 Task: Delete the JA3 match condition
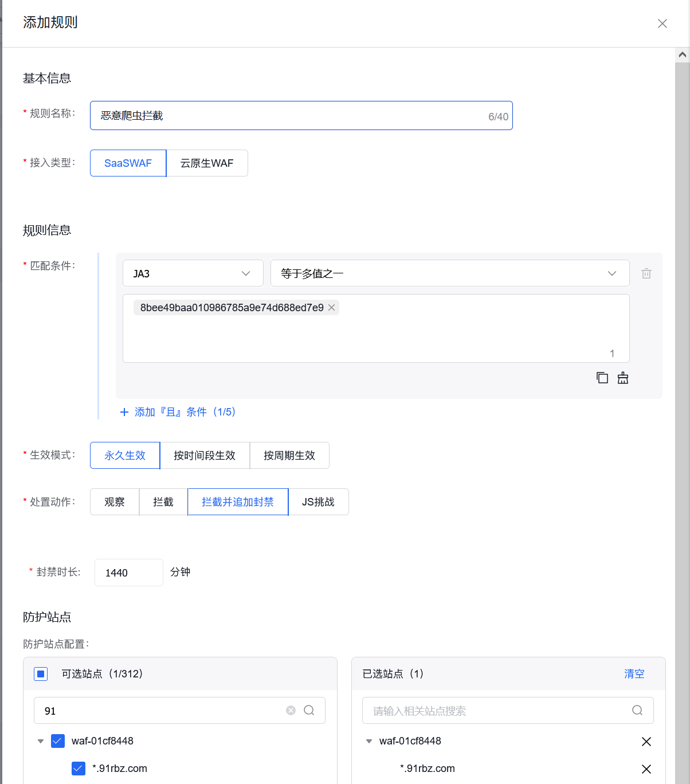coord(646,273)
